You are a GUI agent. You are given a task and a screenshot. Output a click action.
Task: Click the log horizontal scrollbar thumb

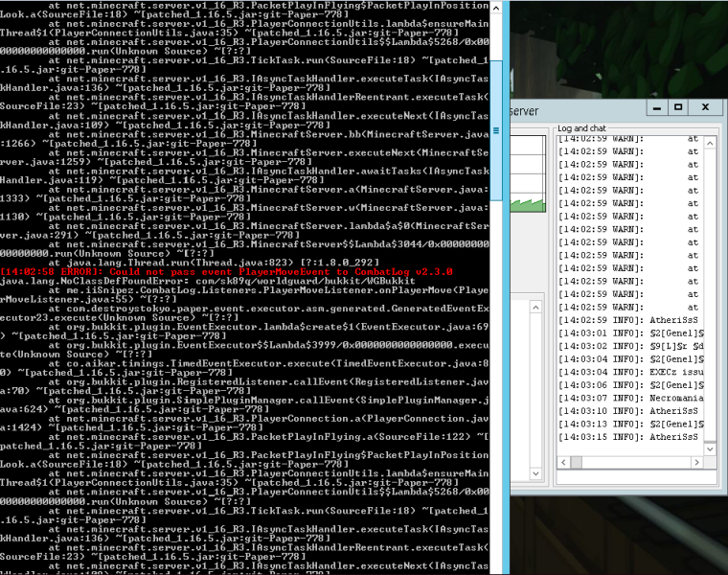click(x=577, y=462)
